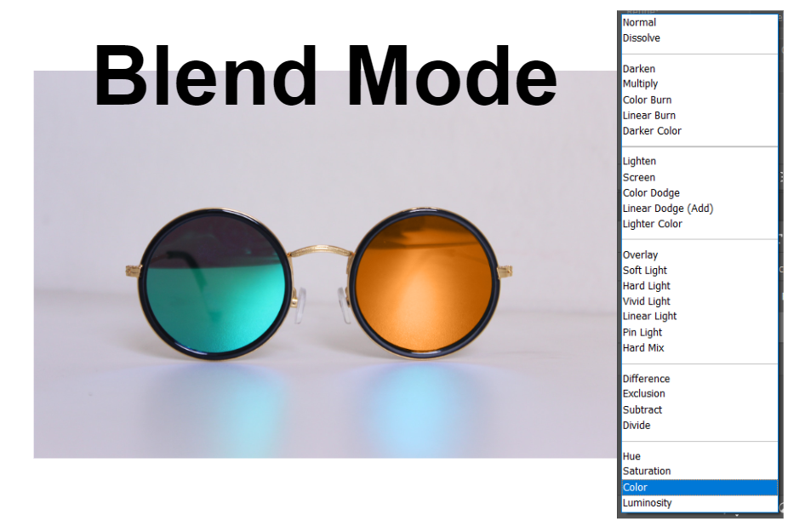Select the Overlay blend mode
The image size is (805, 532).
point(699,255)
